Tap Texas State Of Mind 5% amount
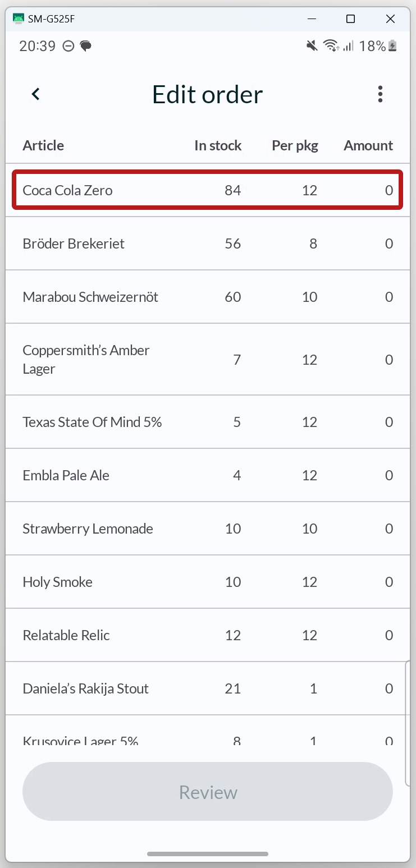 [388, 422]
